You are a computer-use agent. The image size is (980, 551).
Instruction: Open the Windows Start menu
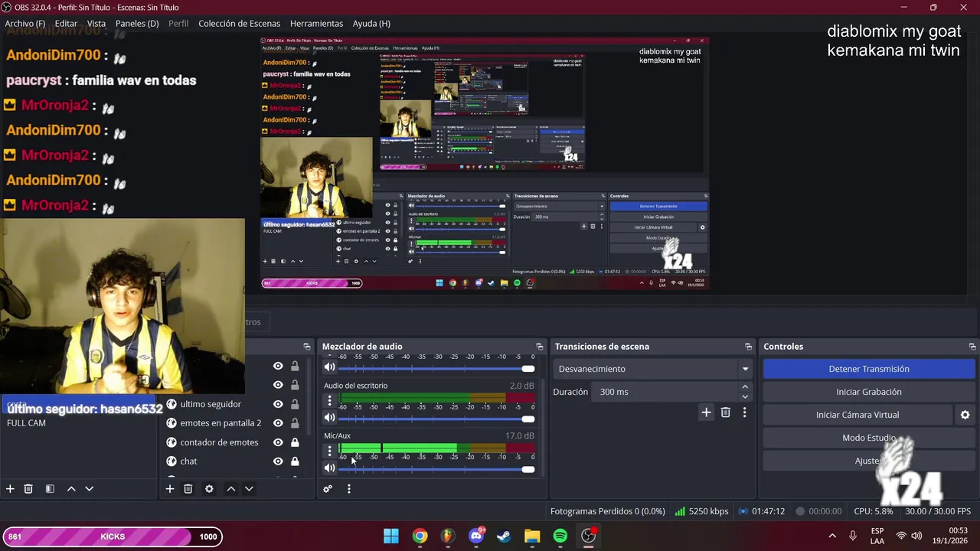[x=391, y=536]
